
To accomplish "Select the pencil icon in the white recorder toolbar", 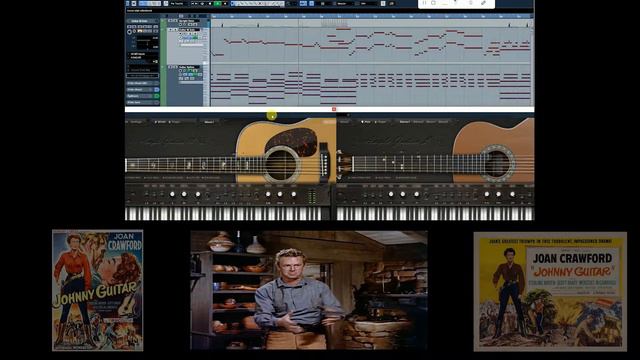I will 484,3.
